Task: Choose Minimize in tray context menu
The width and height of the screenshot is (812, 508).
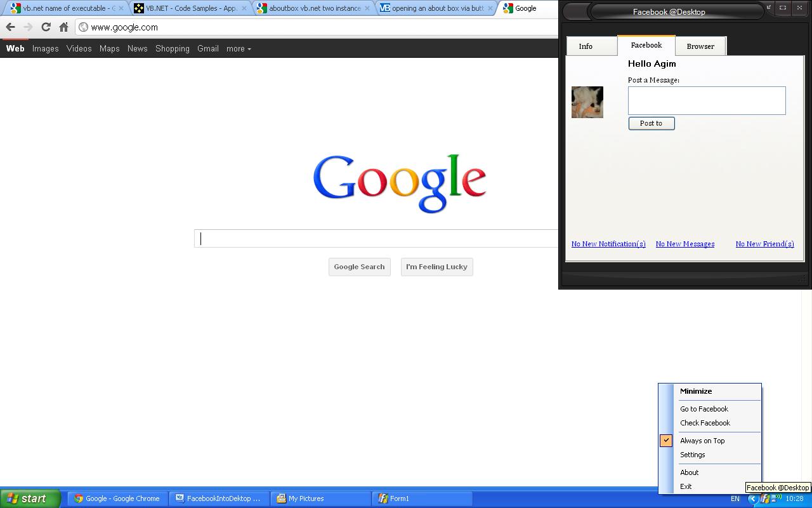Action: (710, 391)
